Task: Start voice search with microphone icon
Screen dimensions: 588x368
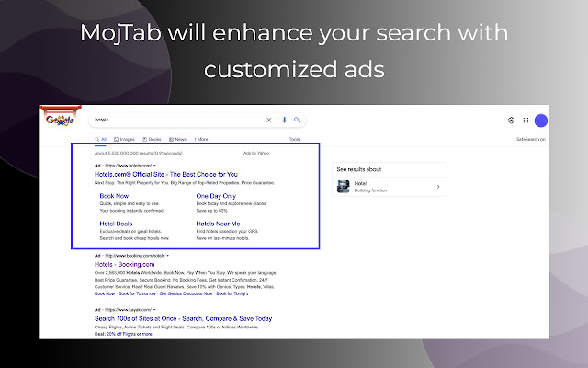Action: (x=284, y=120)
